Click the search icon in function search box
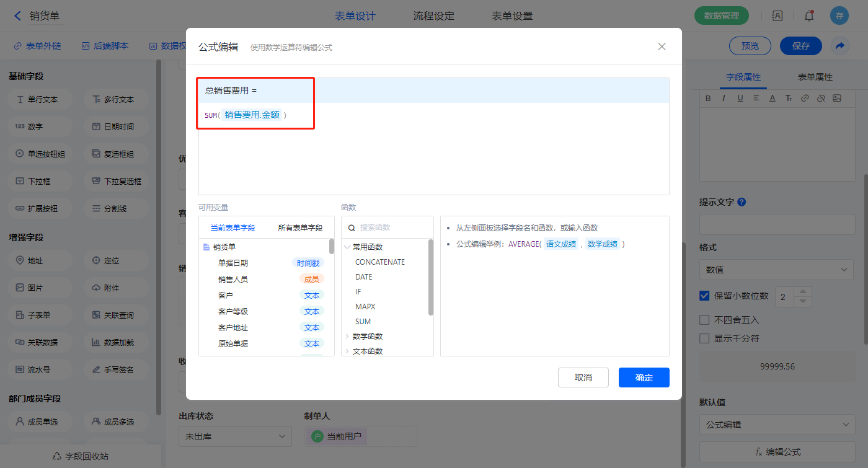The width and height of the screenshot is (868, 468). tap(352, 227)
